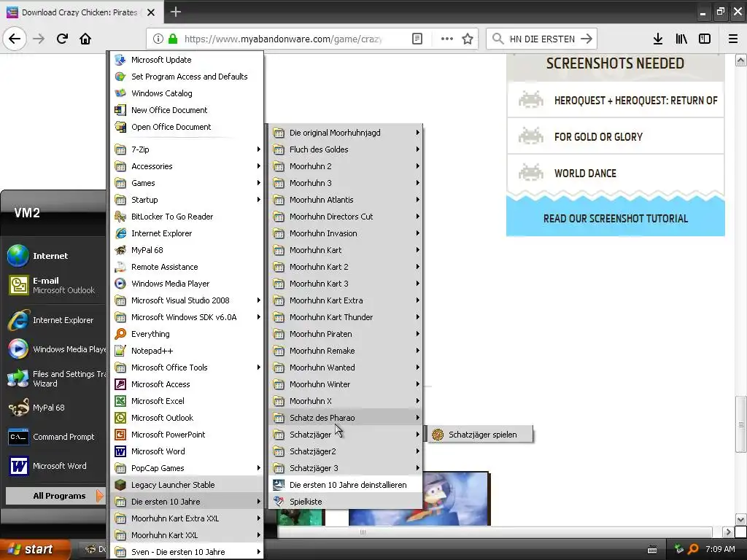747x560 pixels.
Task: Submit search with arrow in search box
Action: [587, 39]
